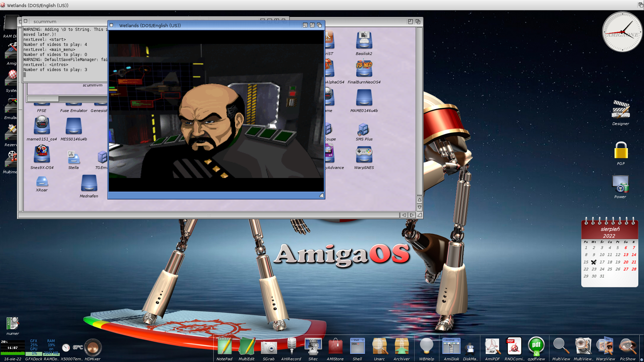Launch the Snes9X-OS4 icon
Image resolution: width=644 pixels, height=362 pixels.
pyautogui.click(x=42, y=154)
